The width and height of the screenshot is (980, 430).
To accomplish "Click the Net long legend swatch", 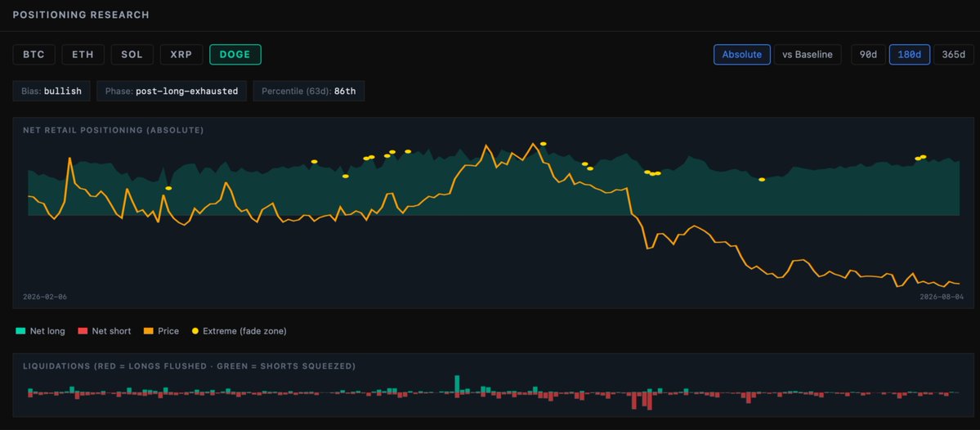I will pyautogui.click(x=20, y=331).
